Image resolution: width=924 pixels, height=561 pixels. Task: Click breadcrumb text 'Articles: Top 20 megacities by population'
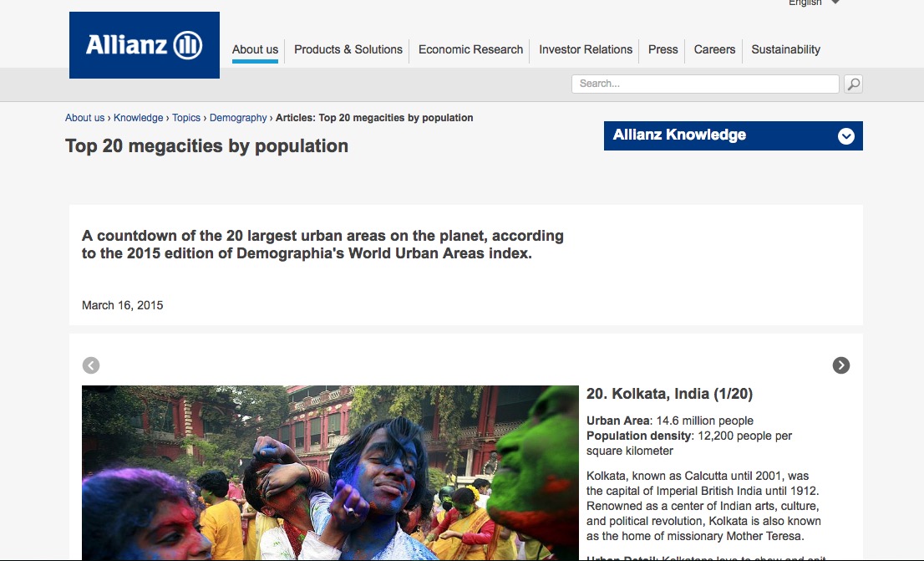point(374,117)
